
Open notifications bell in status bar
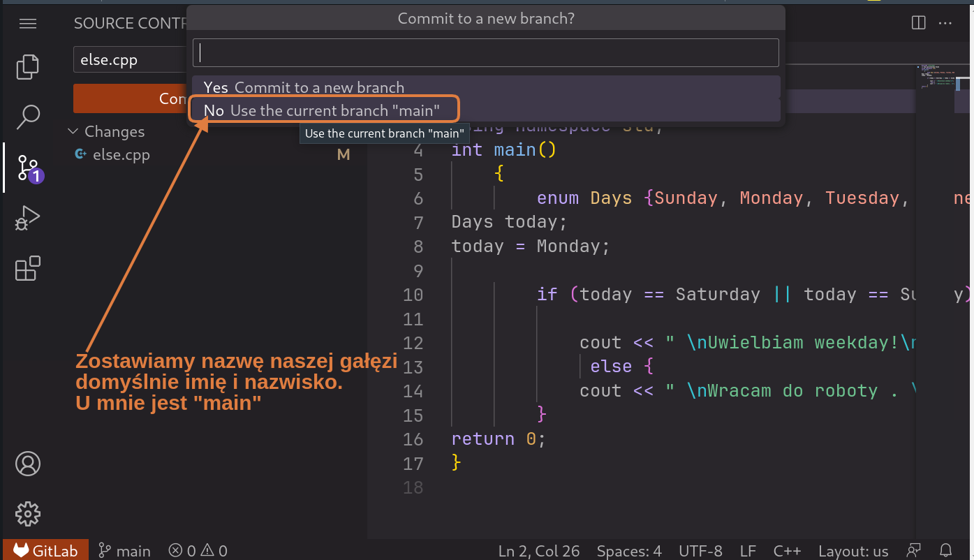click(x=945, y=550)
